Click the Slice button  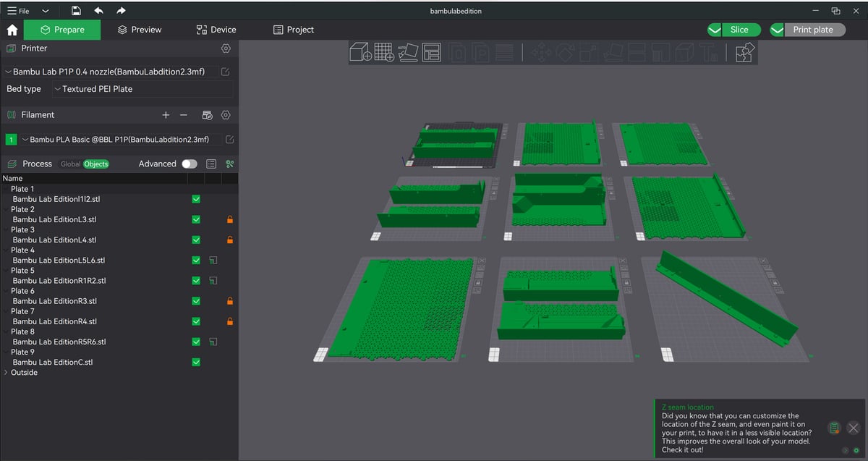coord(739,30)
